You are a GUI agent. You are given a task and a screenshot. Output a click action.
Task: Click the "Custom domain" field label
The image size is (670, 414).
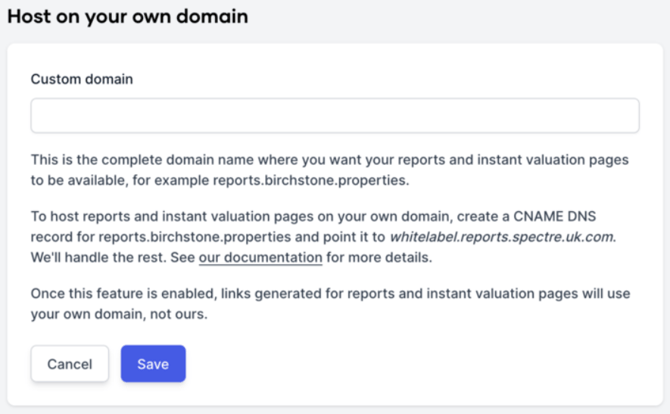tap(82, 79)
